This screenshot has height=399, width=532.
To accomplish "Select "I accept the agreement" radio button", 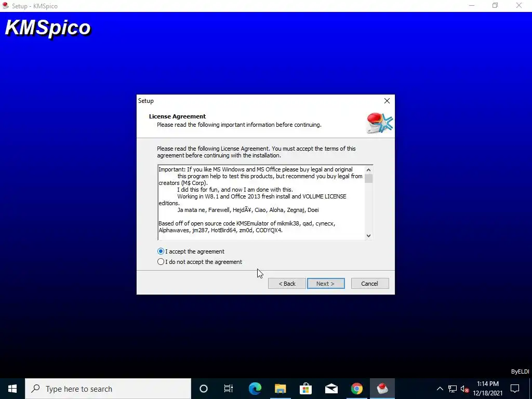I will tap(161, 251).
